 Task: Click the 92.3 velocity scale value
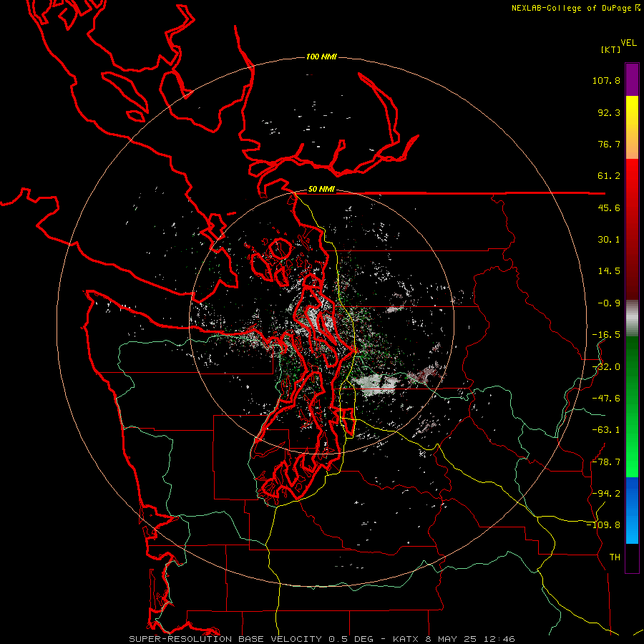tap(609, 112)
